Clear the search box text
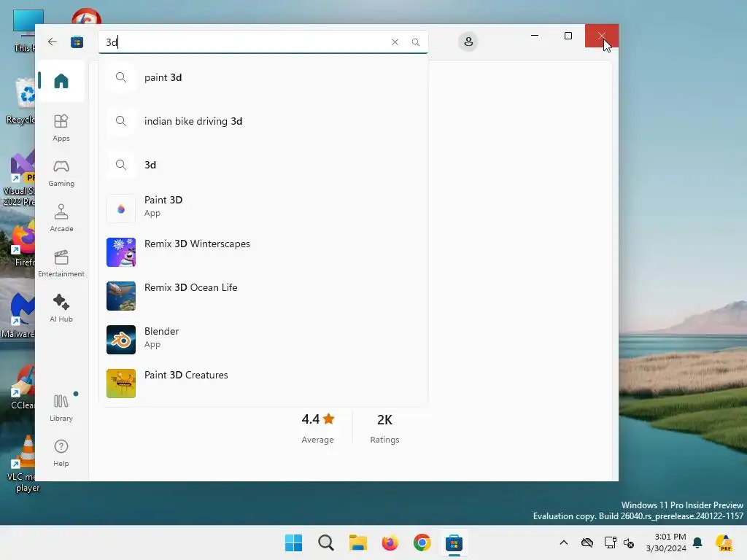Screen dimensions: 747x560 (395, 42)
